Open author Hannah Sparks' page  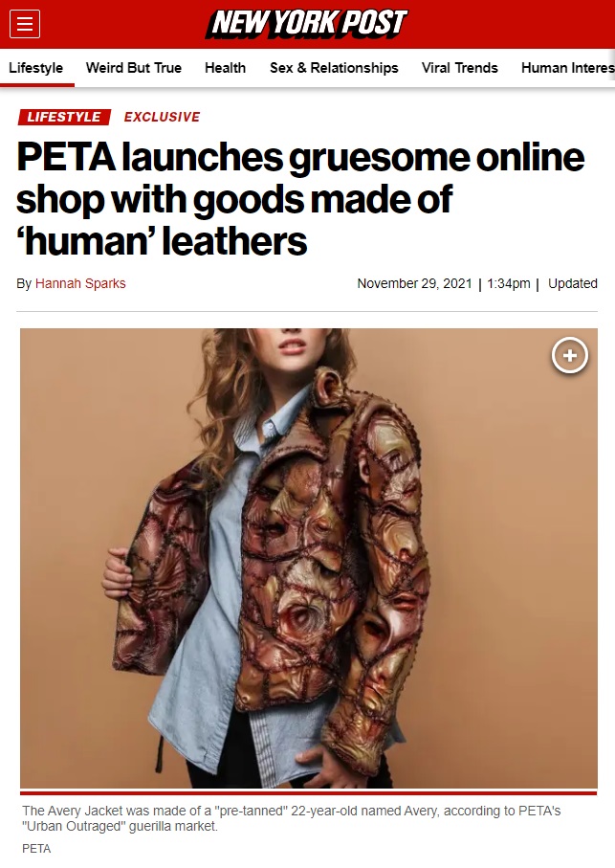(x=80, y=283)
